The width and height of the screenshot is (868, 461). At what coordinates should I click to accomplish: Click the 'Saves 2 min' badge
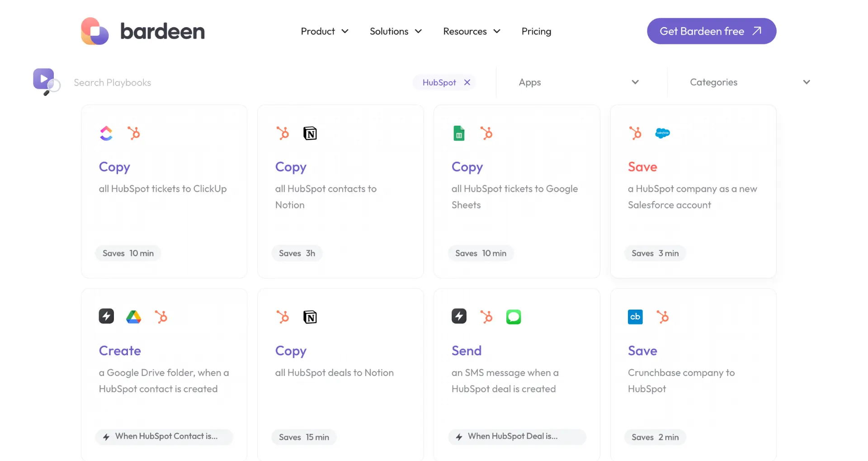point(655,437)
